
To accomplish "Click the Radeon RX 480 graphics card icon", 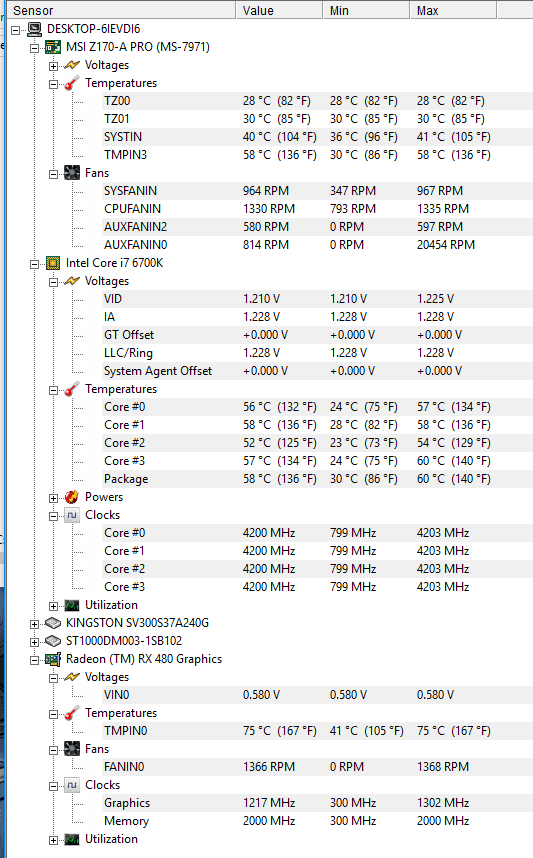I will tap(53, 659).
